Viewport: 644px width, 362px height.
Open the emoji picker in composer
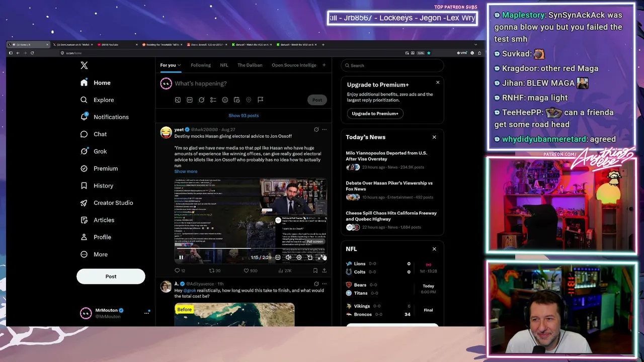[x=225, y=100]
